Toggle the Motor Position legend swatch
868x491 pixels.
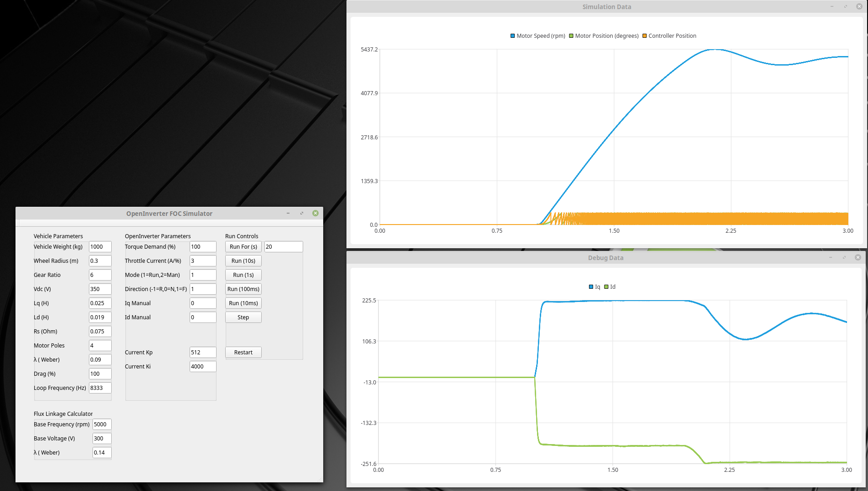point(571,36)
